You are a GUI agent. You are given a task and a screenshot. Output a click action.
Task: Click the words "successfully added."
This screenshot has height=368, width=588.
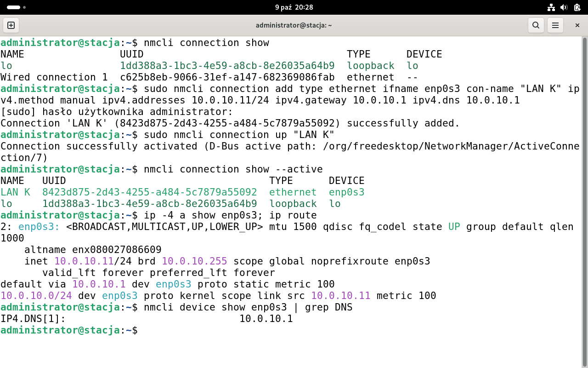(x=403, y=123)
